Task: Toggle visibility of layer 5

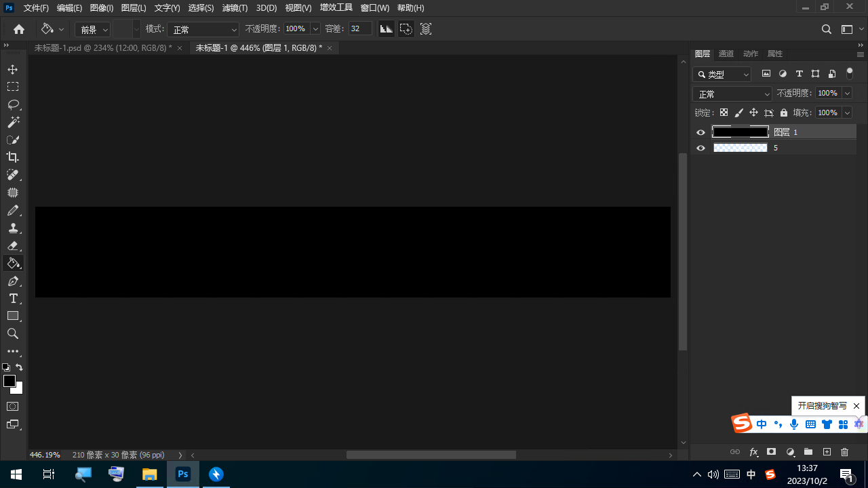Action: [x=701, y=148]
